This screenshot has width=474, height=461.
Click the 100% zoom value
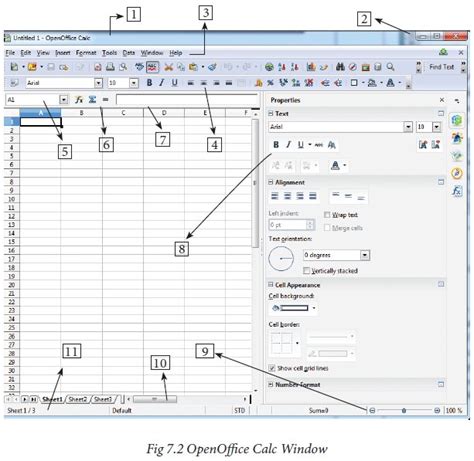point(454,411)
